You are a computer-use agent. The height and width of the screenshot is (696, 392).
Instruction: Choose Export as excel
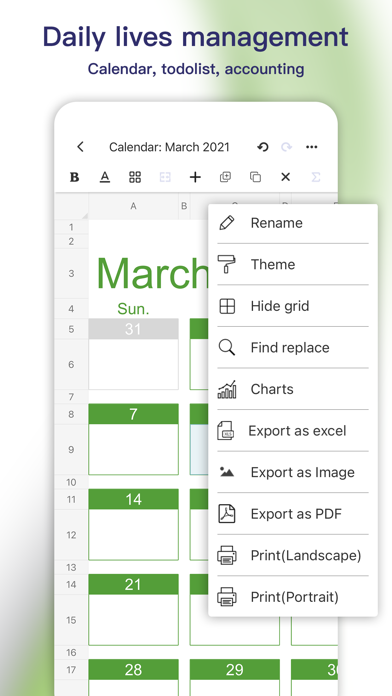(x=293, y=431)
